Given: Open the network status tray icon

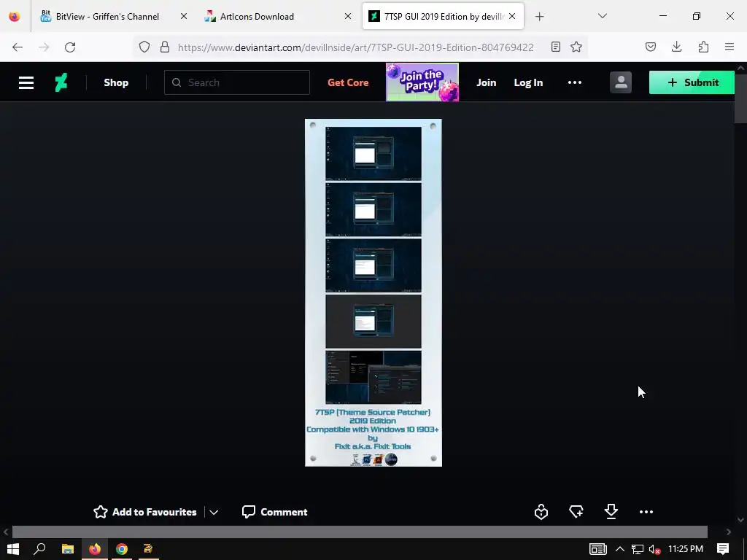Looking at the screenshot, I should [638, 549].
